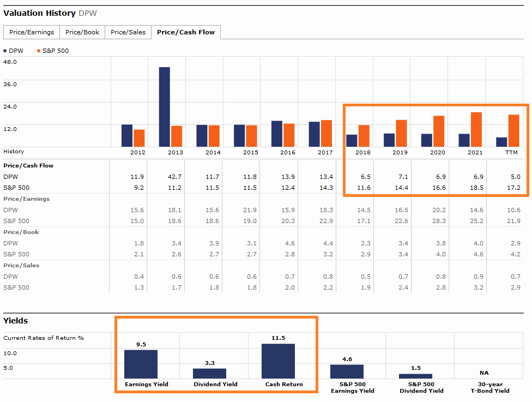Click the Dividend Yield 3.3 bar
This screenshot has width=532, height=402.
210,374
